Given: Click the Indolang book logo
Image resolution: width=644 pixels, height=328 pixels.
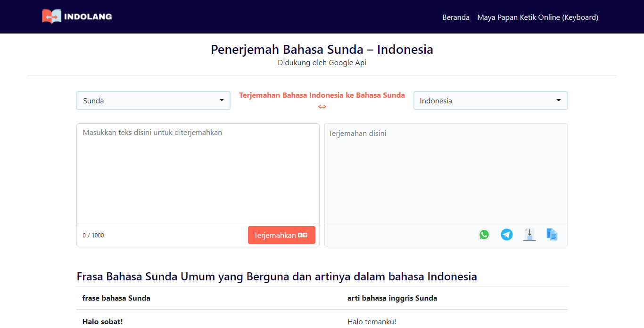Looking at the screenshot, I should click(51, 16).
